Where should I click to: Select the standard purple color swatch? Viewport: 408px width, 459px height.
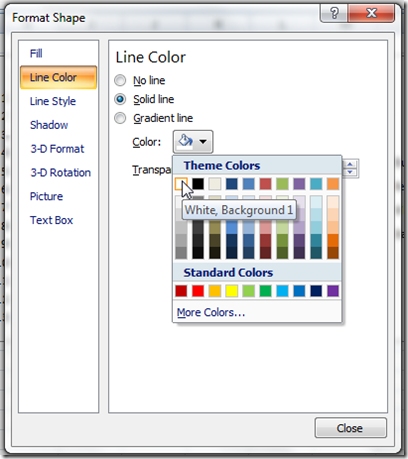tap(333, 291)
